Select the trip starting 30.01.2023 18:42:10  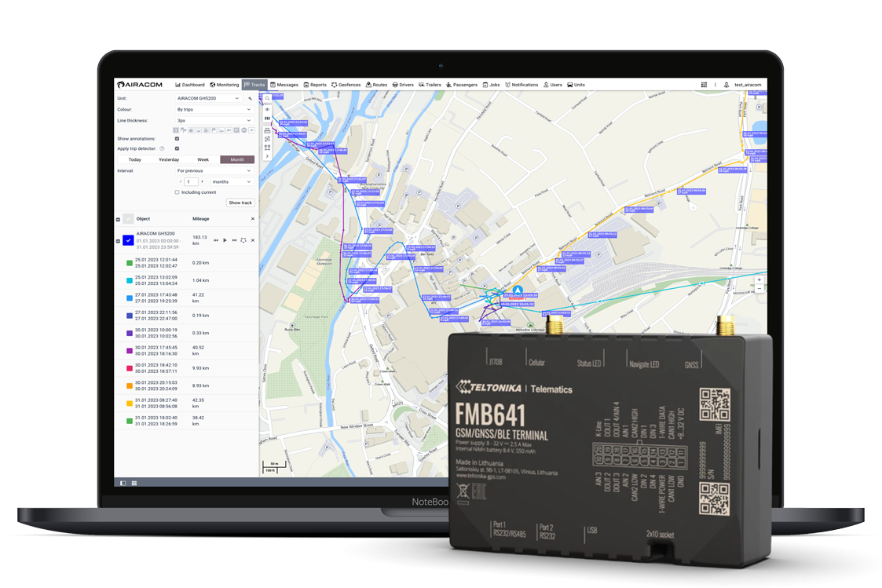(186, 368)
